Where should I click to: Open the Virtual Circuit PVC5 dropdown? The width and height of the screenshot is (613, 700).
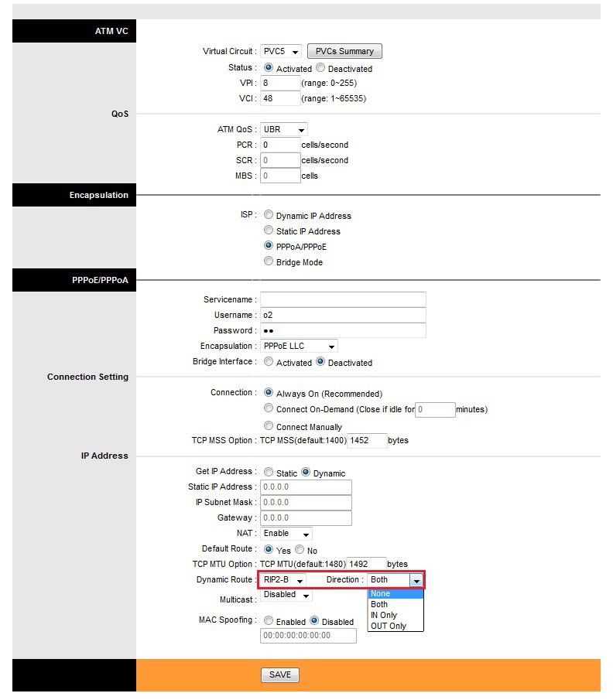coord(281,51)
